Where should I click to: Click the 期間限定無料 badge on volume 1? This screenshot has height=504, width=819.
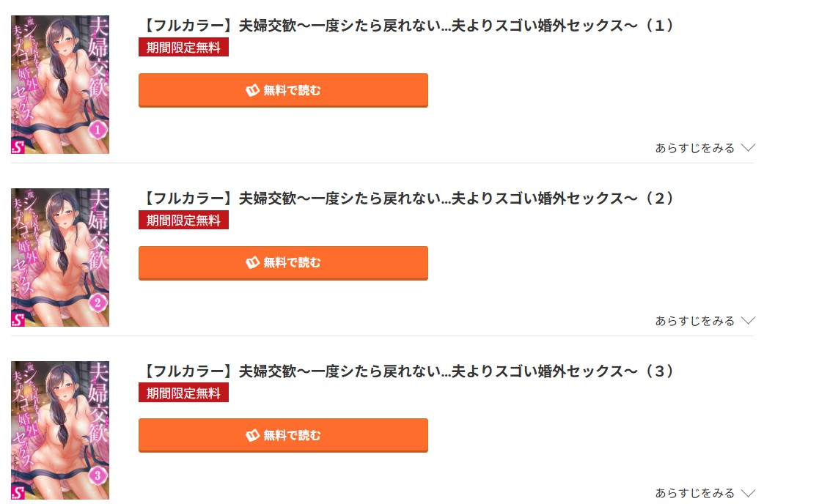click(x=183, y=47)
